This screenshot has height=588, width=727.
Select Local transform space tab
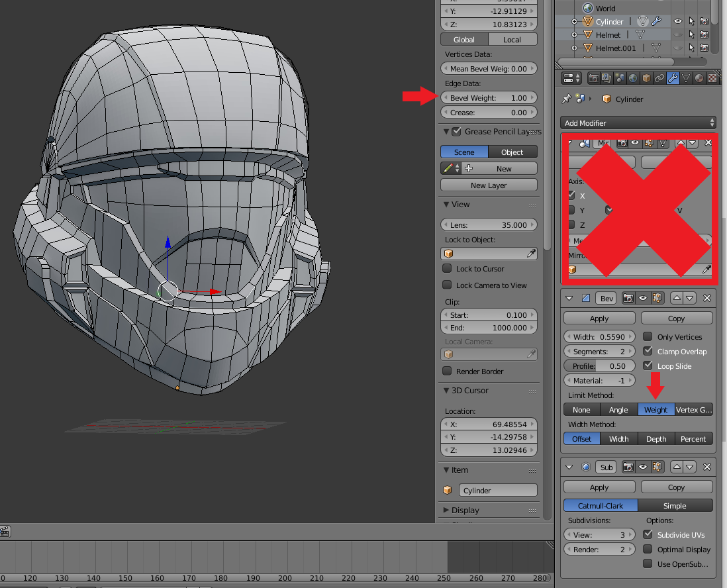coord(512,40)
